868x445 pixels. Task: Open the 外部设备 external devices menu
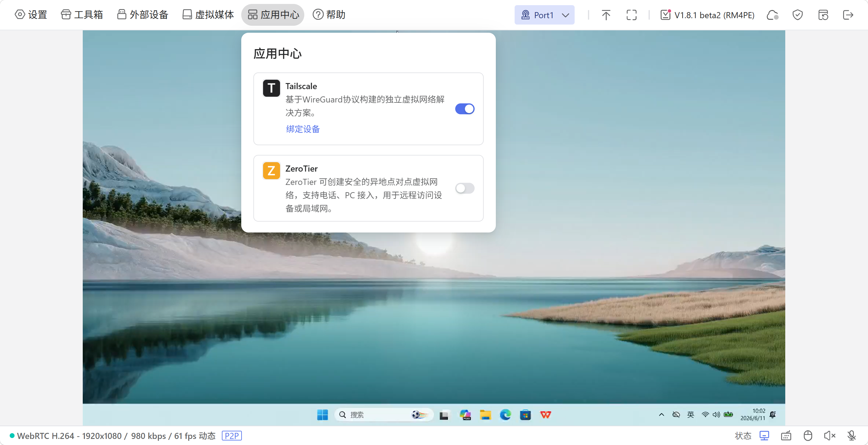click(142, 15)
